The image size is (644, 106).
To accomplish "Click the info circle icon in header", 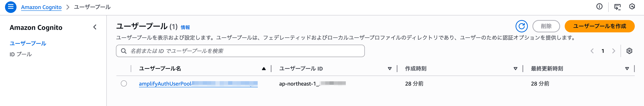I will 599,7.
